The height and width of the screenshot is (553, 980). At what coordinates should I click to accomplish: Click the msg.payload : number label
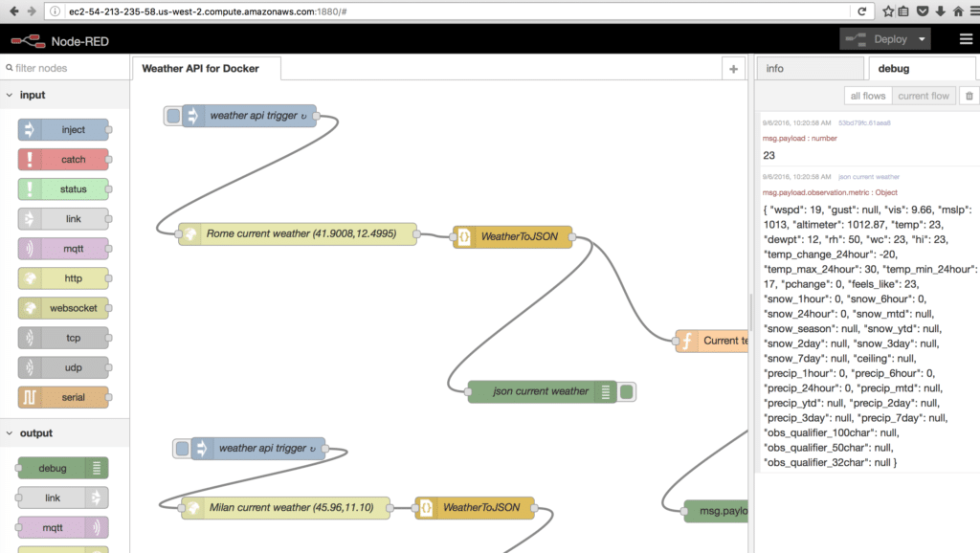point(799,138)
